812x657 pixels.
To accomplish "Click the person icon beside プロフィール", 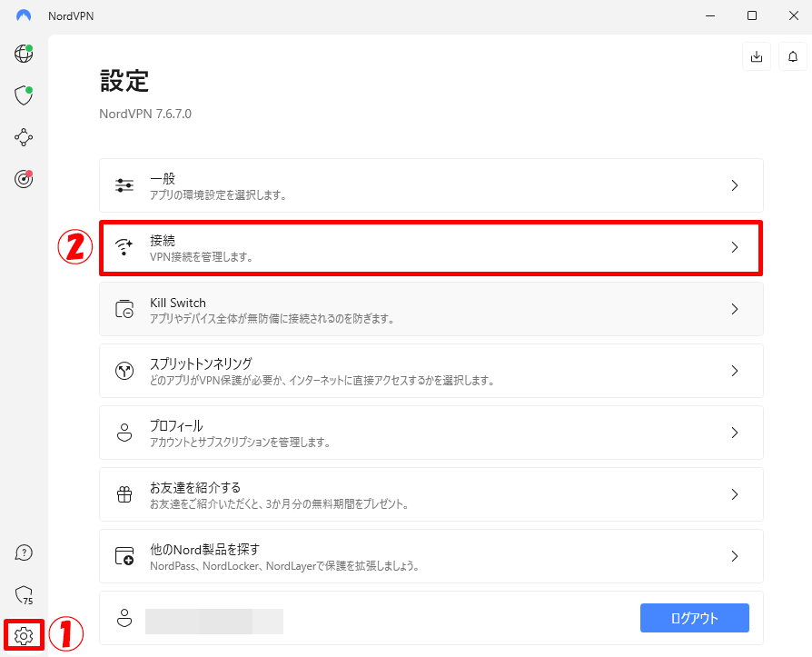I will [124, 433].
